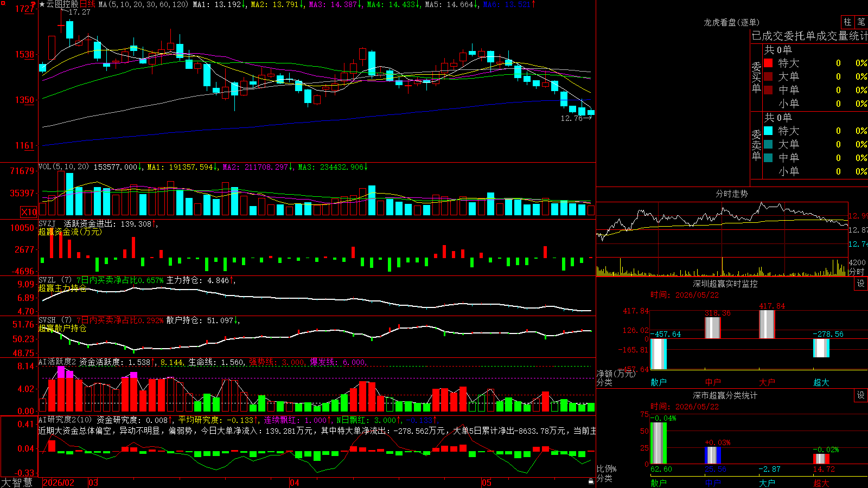Select the 云图控股 stock name
Image resolution: width=868 pixels, height=488 pixels.
tap(62, 4)
